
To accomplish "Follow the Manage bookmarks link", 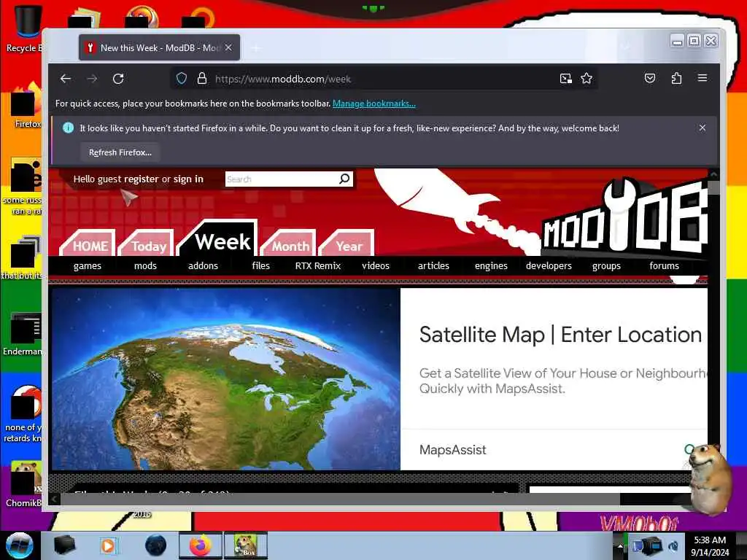I will pyautogui.click(x=374, y=104).
